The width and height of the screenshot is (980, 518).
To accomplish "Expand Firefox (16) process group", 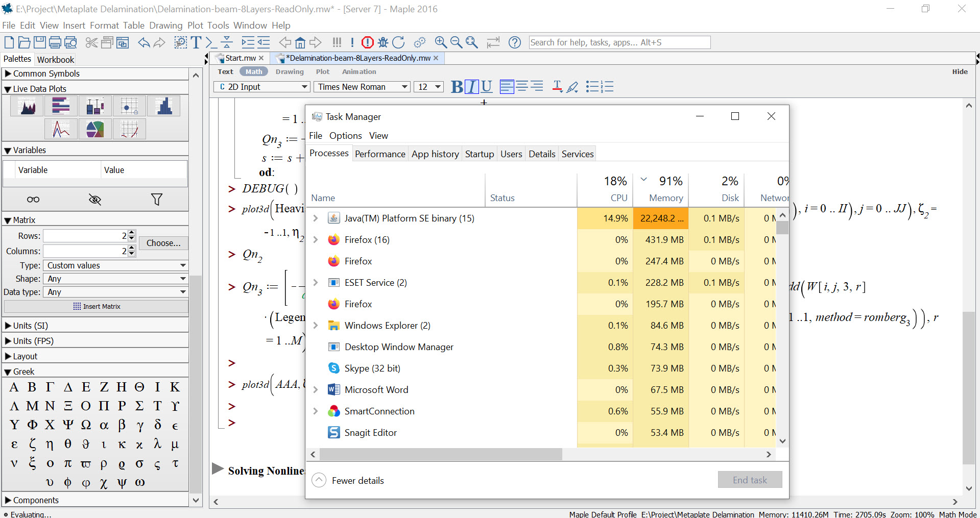I will click(316, 240).
